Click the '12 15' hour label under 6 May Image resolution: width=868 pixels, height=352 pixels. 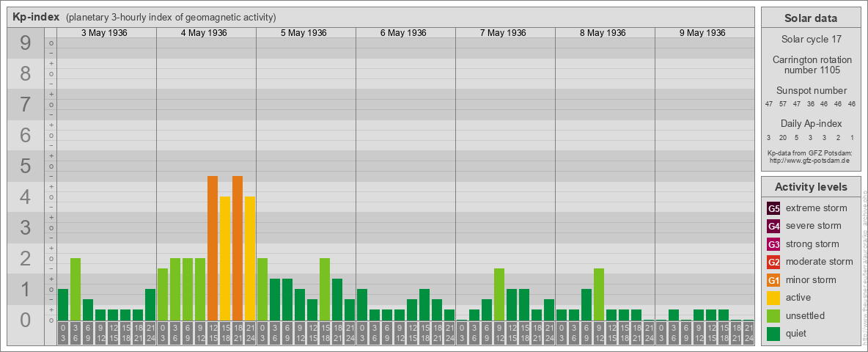pyautogui.click(x=411, y=334)
